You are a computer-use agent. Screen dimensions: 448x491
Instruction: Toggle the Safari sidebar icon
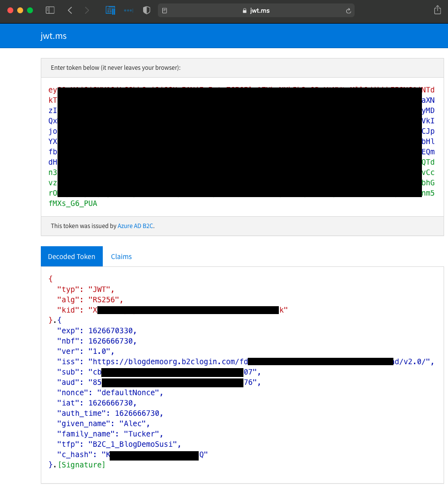50,10
